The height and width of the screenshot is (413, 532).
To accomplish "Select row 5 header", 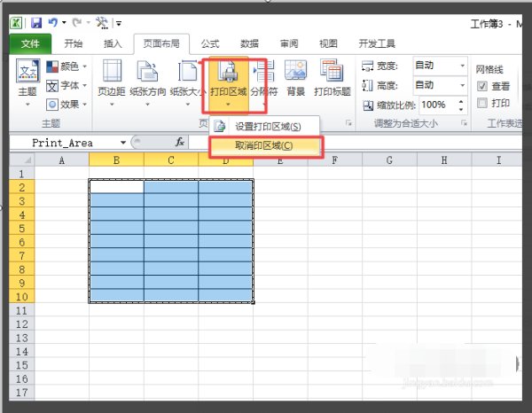I will pos(21,228).
